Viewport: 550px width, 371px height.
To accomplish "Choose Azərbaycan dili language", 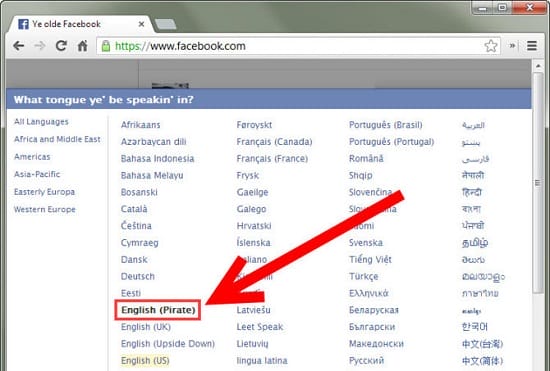I will coord(154,142).
